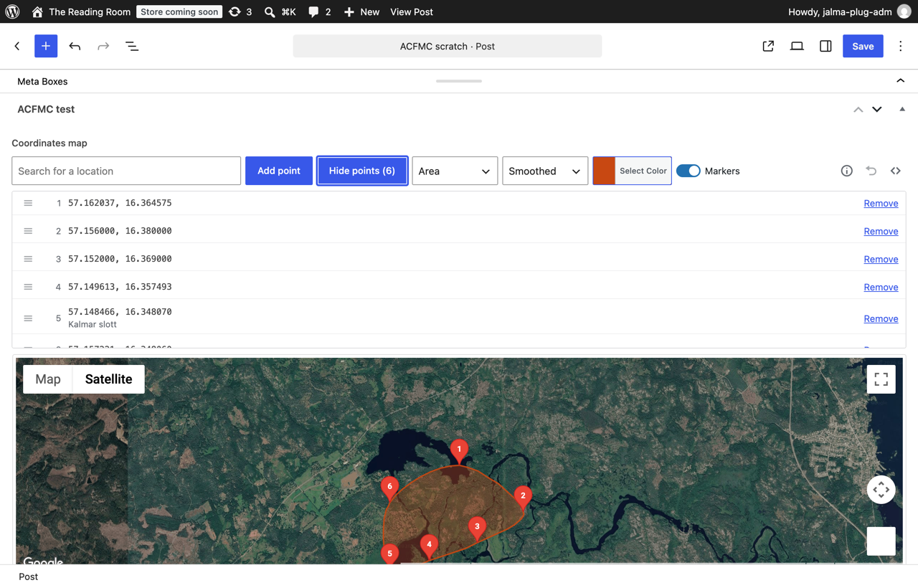The height and width of the screenshot is (588, 918).
Task: Toggle the Markers switch
Action: click(688, 171)
